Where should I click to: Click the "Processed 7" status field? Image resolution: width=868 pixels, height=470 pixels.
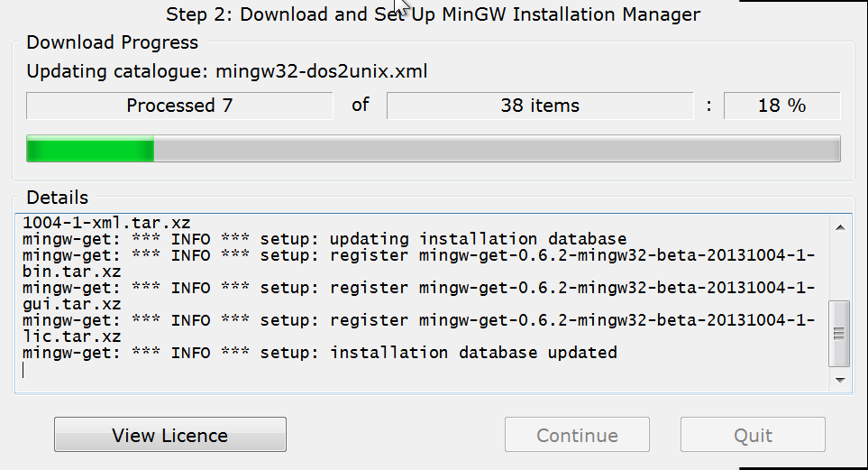[x=179, y=106]
